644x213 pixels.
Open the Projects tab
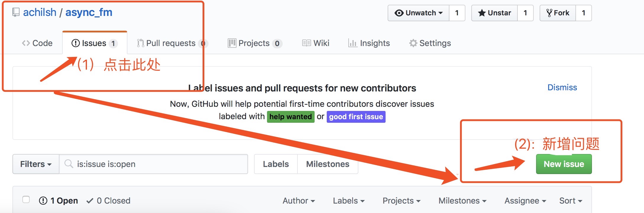click(255, 43)
